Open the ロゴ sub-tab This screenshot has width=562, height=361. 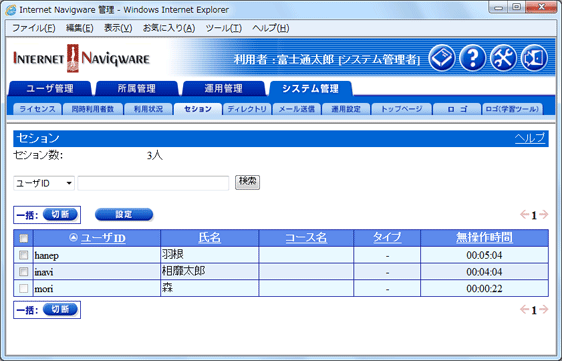coord(457,109)
